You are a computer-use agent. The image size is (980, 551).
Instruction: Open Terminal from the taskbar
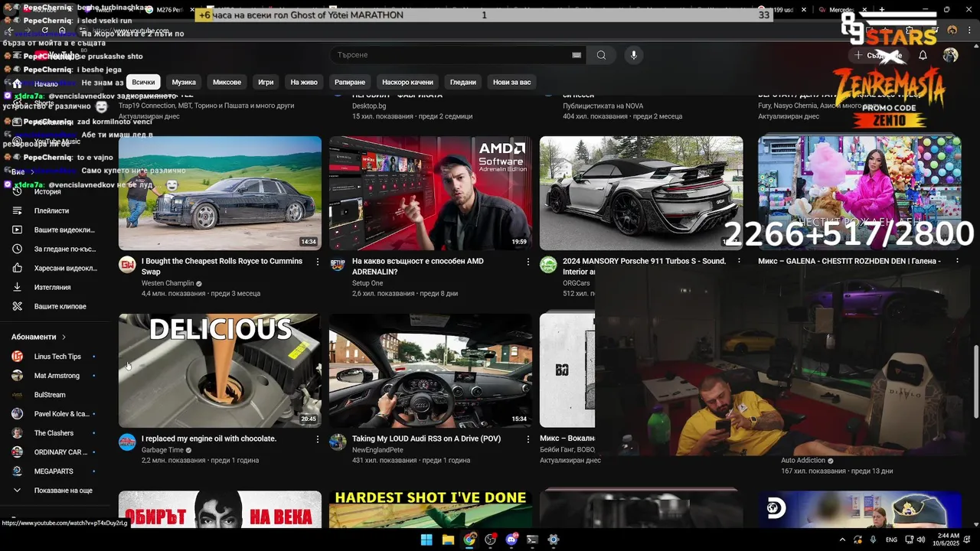532,540
